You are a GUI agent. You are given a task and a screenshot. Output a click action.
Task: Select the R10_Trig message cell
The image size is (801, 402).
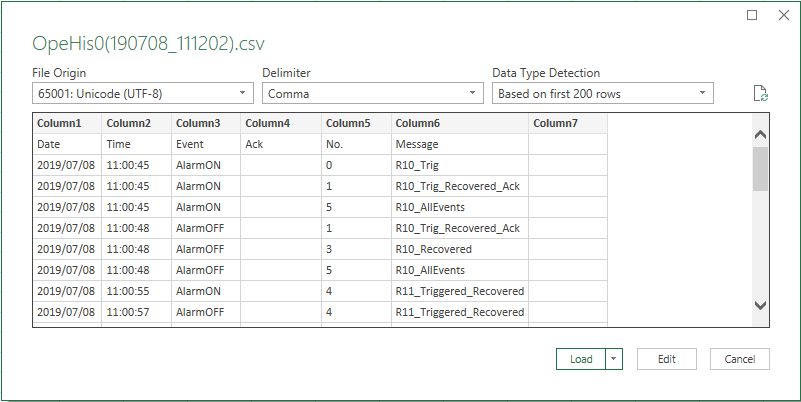459,165
